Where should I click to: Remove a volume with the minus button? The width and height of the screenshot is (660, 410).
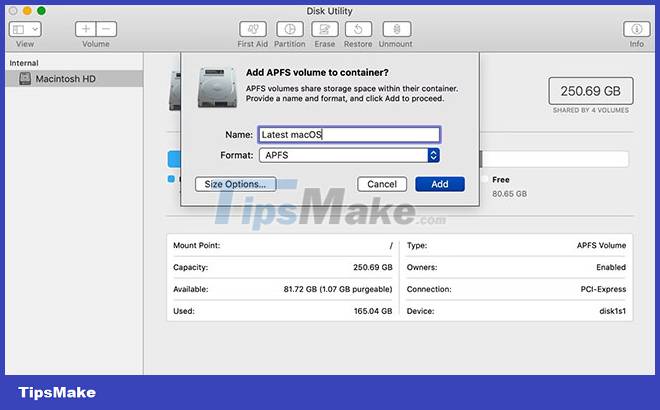tap(106, 29)
